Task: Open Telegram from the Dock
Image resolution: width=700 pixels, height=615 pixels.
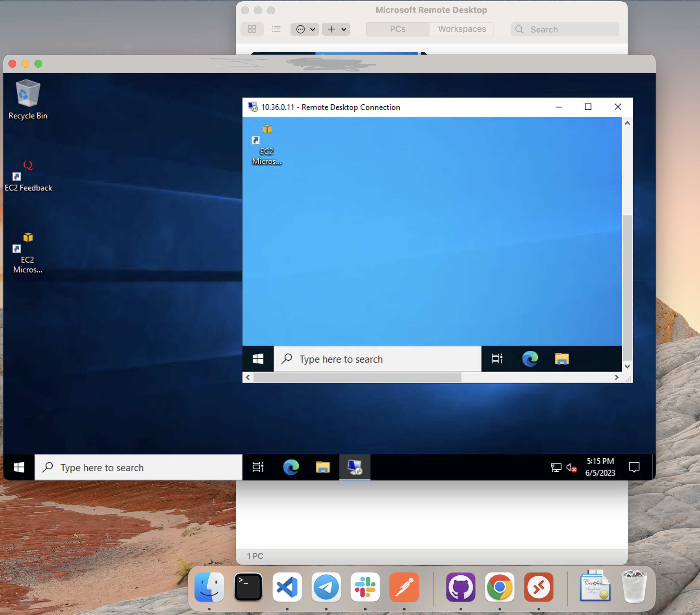Action: [326, 587]
